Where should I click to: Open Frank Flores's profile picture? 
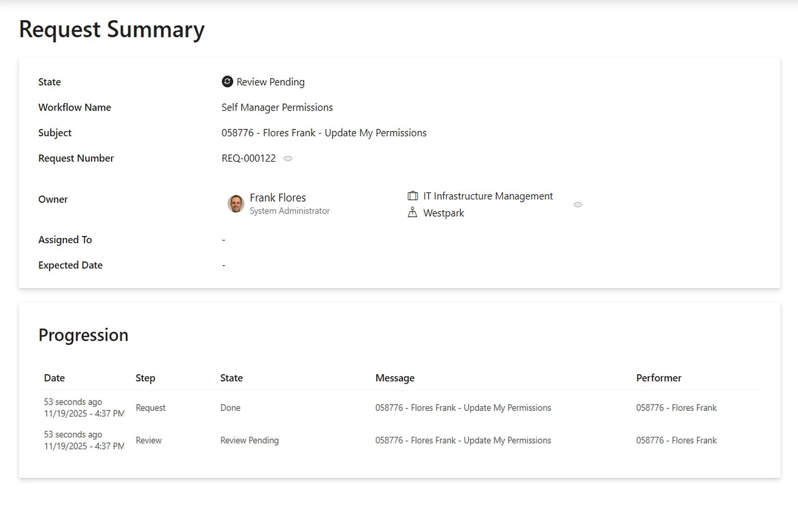[235, 204]
